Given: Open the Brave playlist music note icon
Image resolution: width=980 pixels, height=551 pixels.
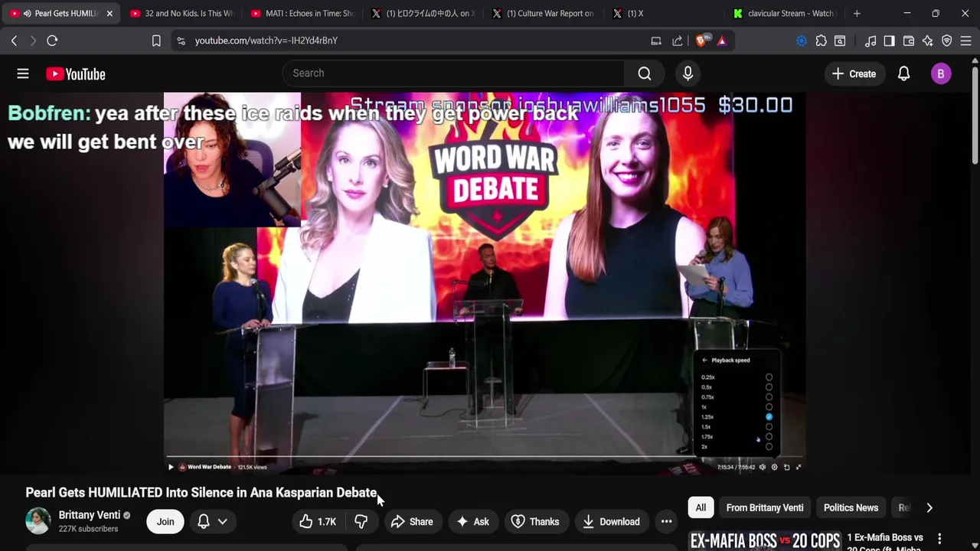Looking at the screenshot, I should 871,41.
